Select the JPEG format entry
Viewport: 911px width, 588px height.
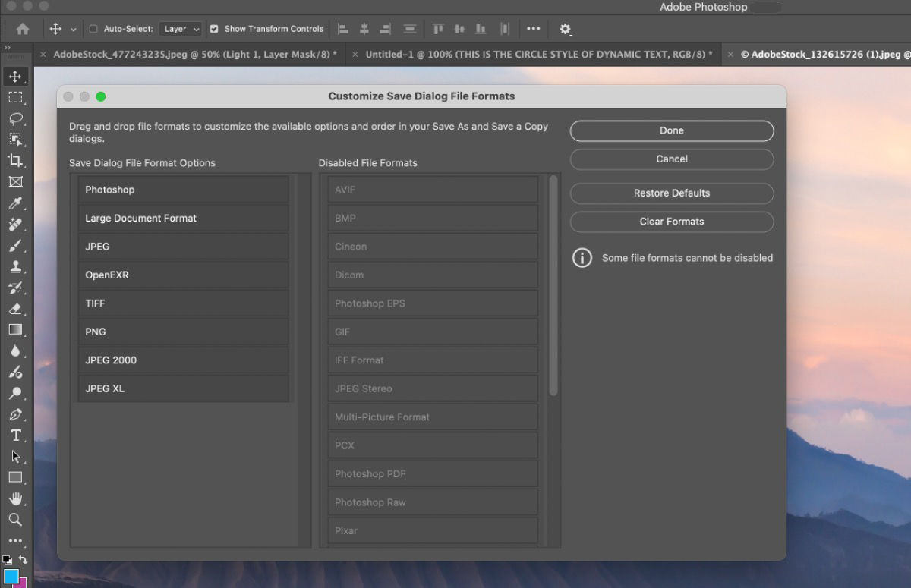tap(183, 247)
